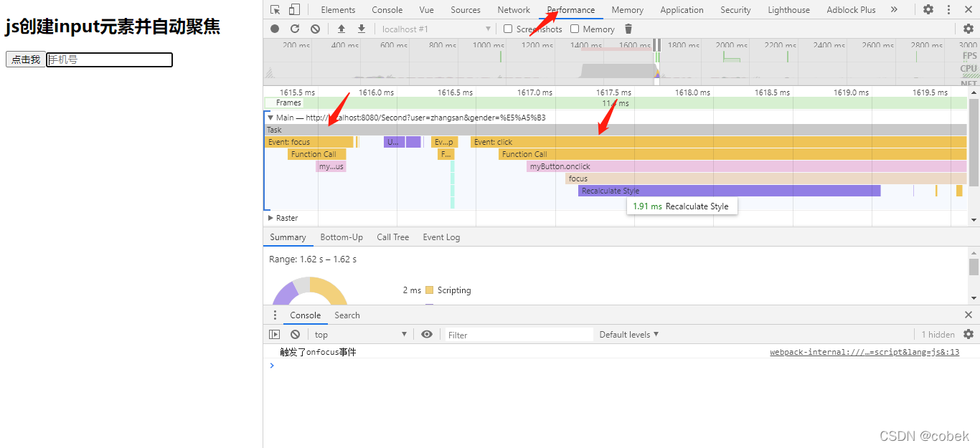
Task: Clear the console output icon
Action: pyautogui.click(x=295, y=335)
